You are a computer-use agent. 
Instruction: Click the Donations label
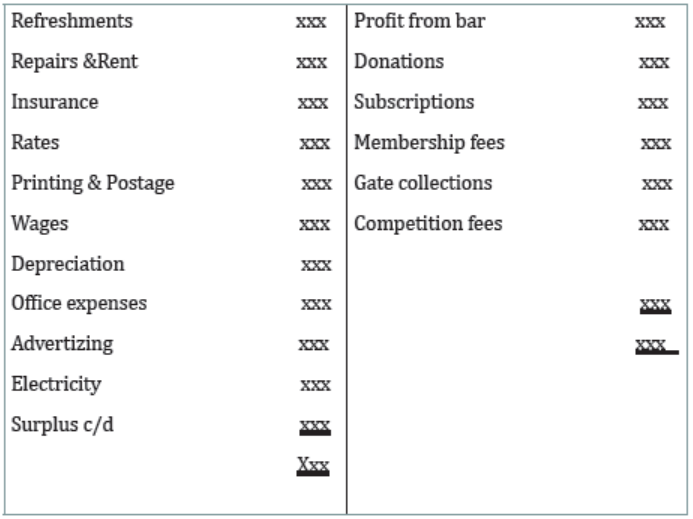(399, 61)
